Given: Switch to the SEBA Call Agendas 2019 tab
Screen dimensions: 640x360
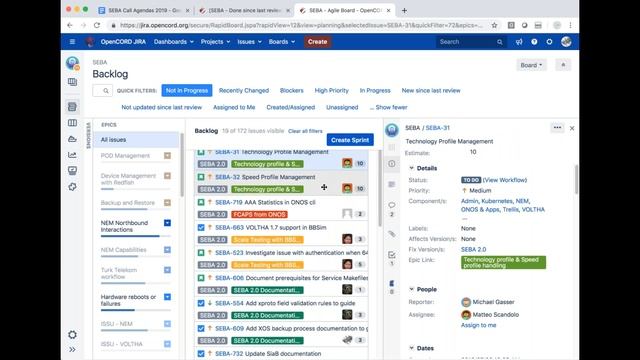Looking at the screenshot, I should click(145, 11).
